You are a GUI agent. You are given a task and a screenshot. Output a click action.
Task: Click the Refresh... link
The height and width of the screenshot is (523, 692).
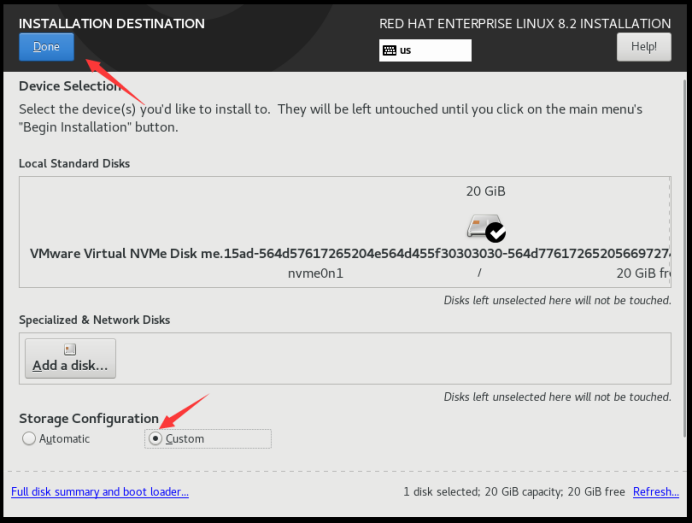tap(656, 492)
